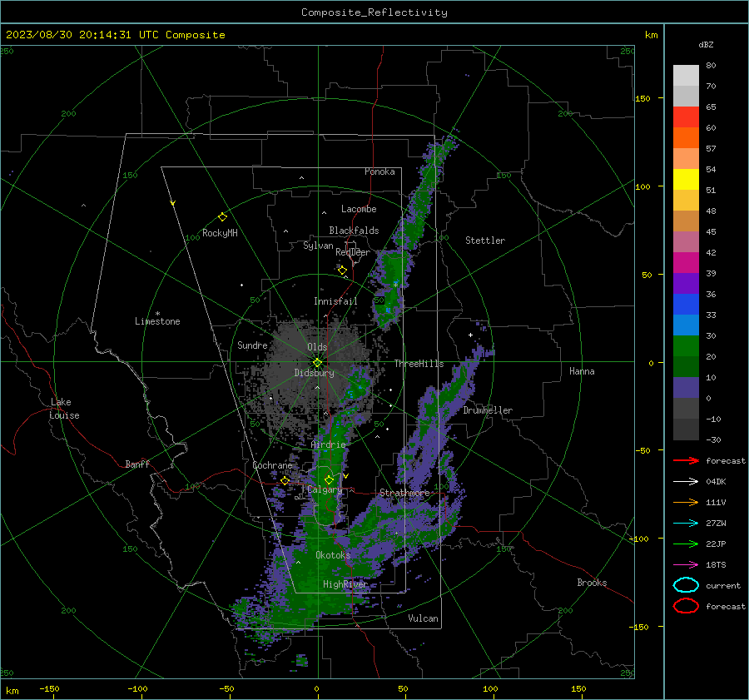Click the asterisk marker above Limestone
This screenshot has width=749, height=700.
pos(157,314)
